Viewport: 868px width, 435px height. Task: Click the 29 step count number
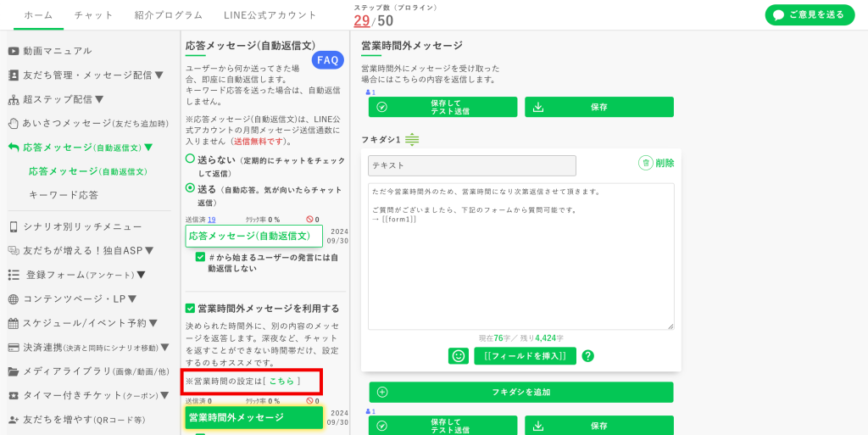pos(361,21)
